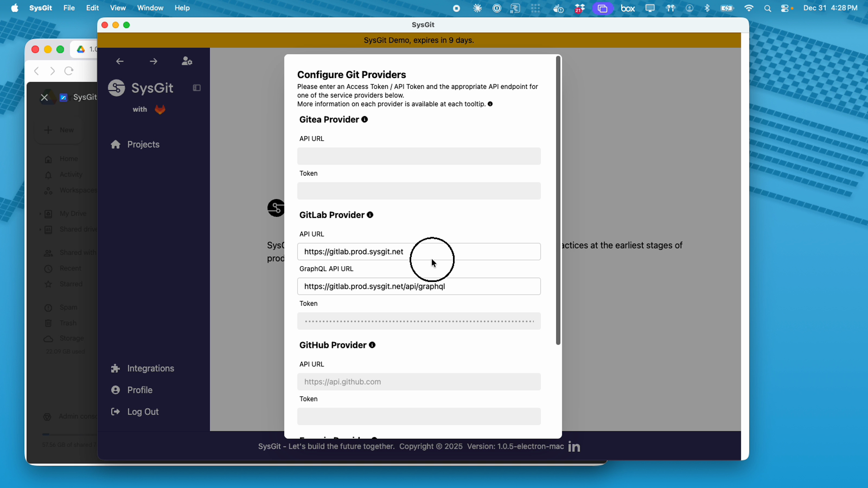
Task: Click the GitLab fox logo under SysGit
Action: click(x=160, y=109)
